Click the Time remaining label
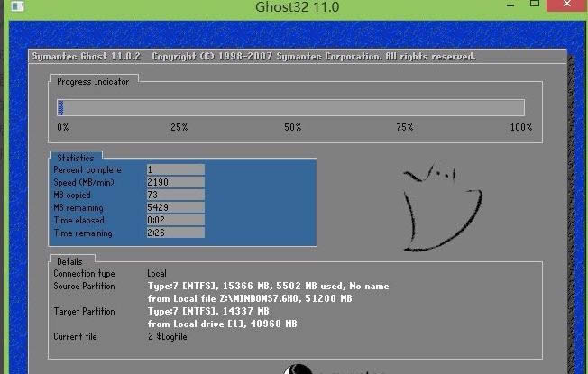Screen dimensions: 588x374 point(83,233)
